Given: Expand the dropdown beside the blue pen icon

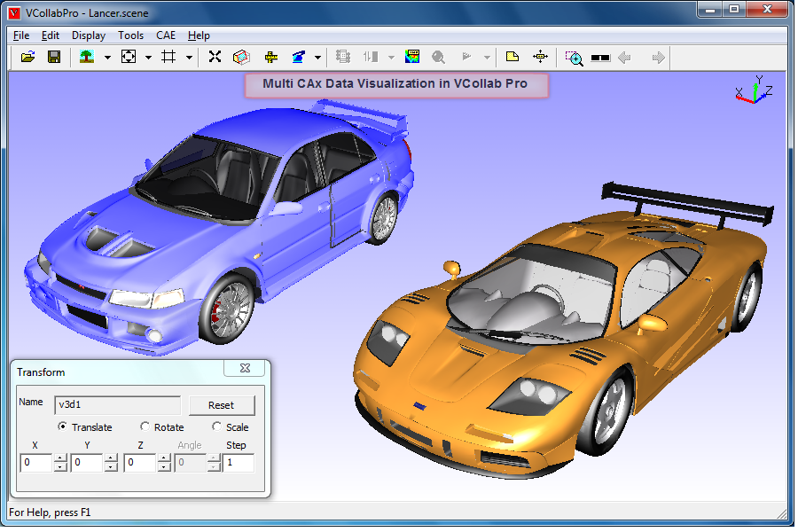Looking at the screenshot, I should [x=317, y=58].
